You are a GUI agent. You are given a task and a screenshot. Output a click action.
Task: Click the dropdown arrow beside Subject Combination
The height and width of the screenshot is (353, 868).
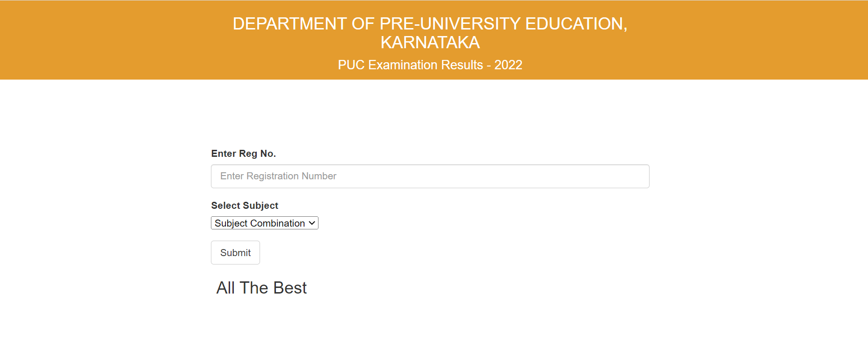coord(311,223)
